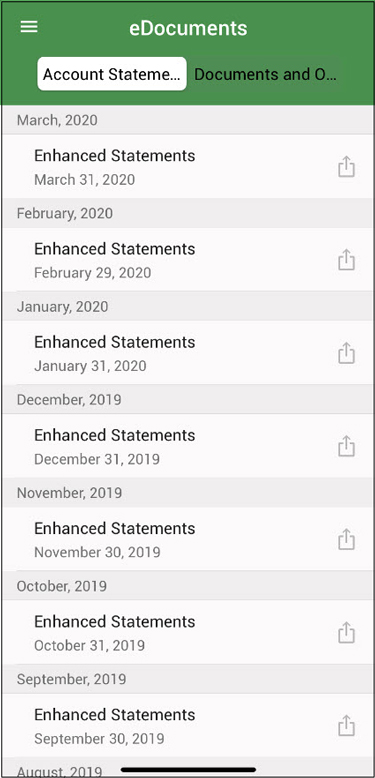Share the March 31, 2020 statement

[x=346, y=167]
